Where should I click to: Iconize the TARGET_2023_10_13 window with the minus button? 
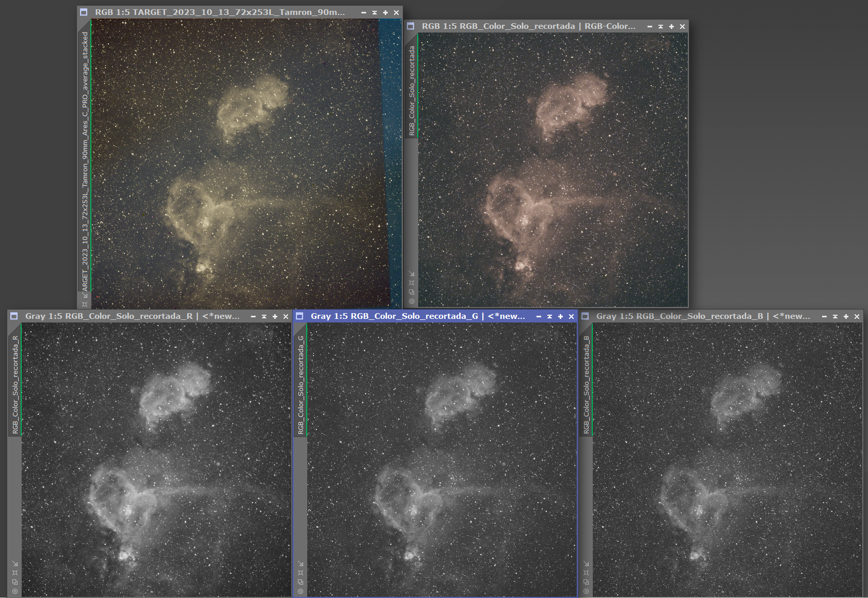click(364, 12)
